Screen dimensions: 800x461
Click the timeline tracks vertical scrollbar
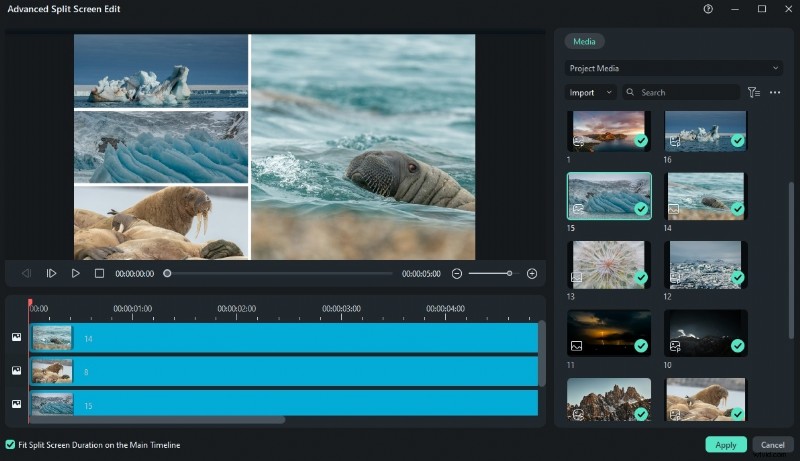[x=541, y=353]
